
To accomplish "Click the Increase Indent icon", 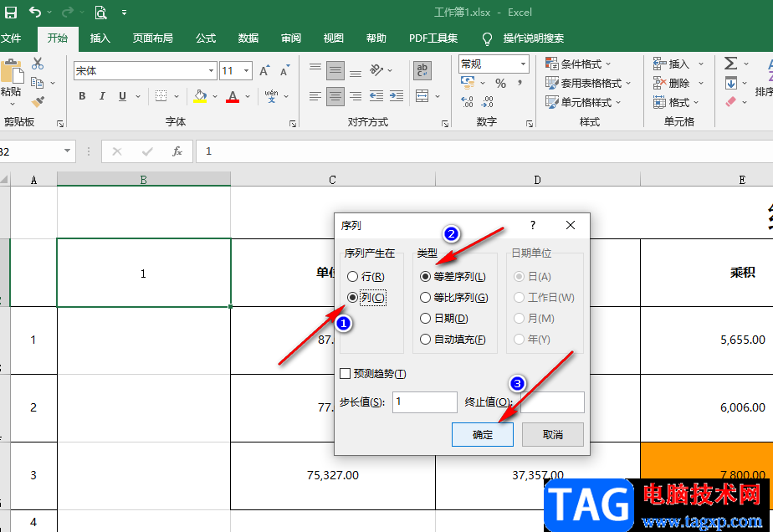I will tap(397, 95).
